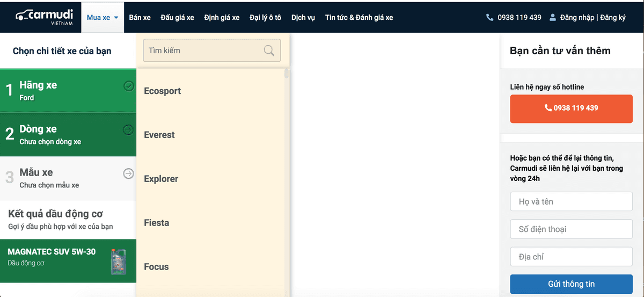Click the circle icon beside Dòng xe
644x297 pixels.
pos(128,129)
